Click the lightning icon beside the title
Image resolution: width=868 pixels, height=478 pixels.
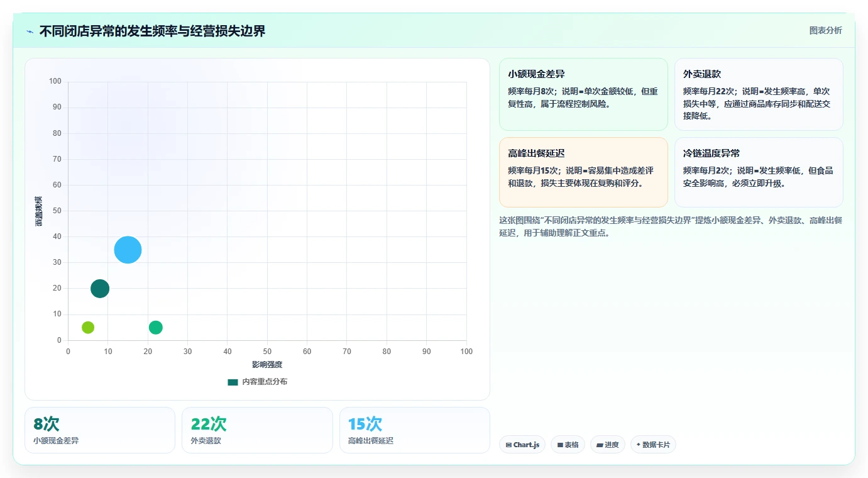pyautogui.click(x=30, y=31)
